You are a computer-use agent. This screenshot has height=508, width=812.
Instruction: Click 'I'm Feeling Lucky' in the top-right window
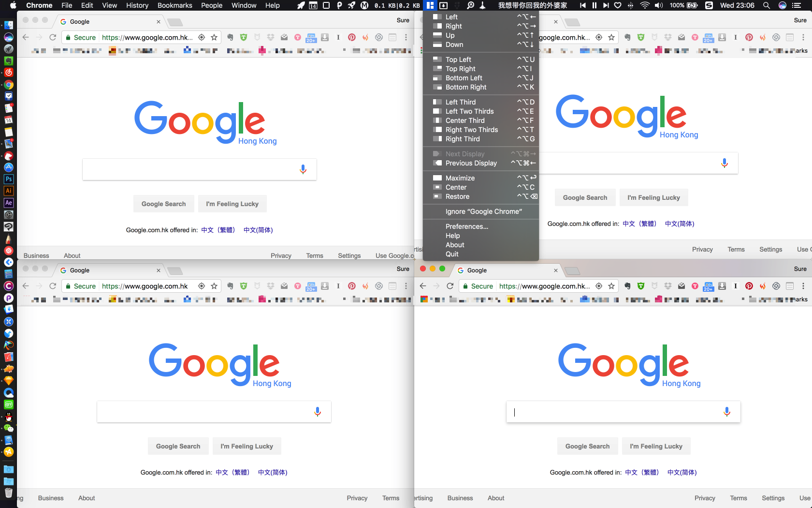[x=653, y=197]
